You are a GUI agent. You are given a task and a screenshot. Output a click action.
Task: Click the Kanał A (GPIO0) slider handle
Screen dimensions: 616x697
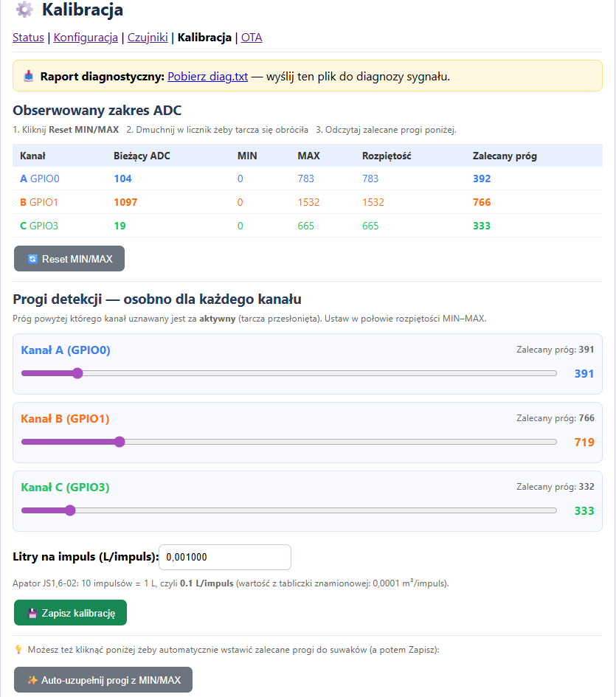pyautogui.click(x=77, y=373)
